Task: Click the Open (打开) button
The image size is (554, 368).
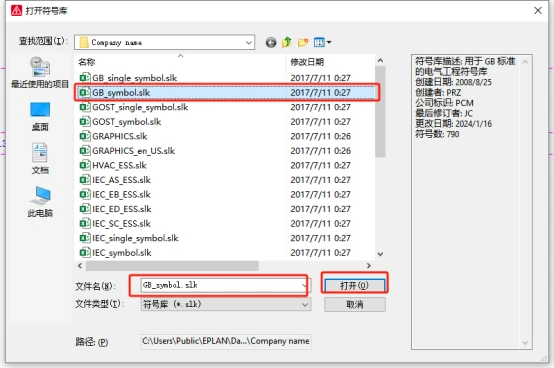Action: (355, 285)
